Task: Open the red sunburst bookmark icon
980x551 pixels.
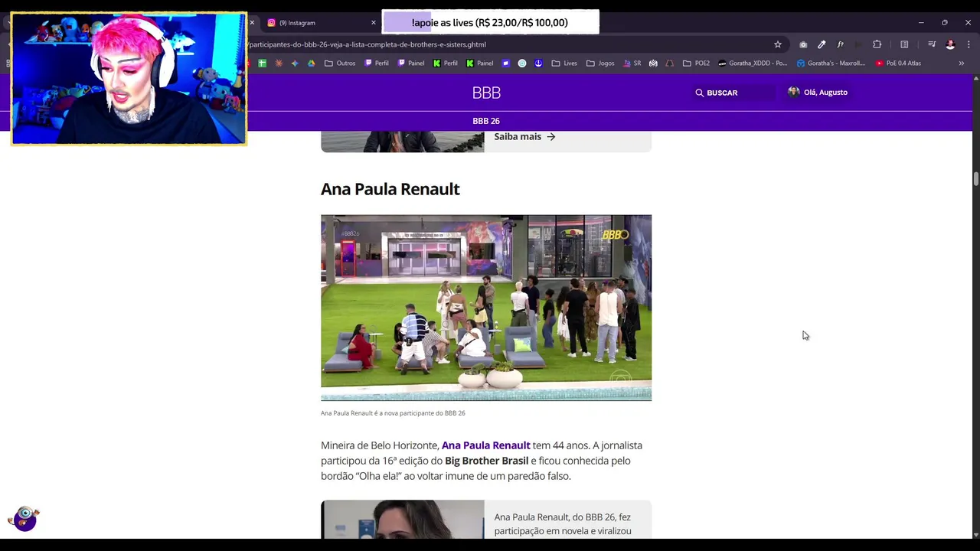Action: coord(279,64)
